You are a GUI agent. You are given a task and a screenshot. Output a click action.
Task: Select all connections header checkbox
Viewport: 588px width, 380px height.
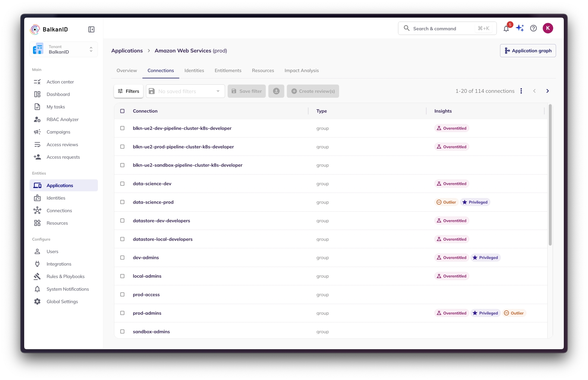(122, 111)
